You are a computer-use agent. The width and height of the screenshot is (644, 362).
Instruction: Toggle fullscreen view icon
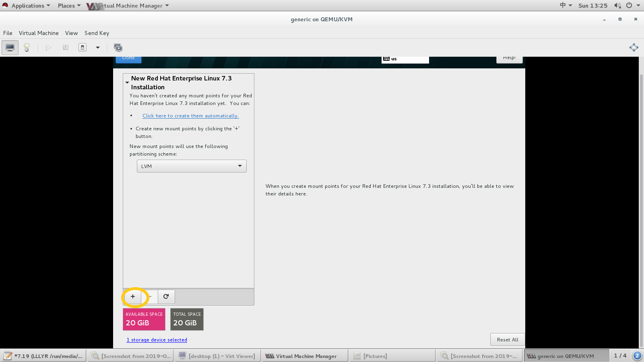coord(634,47)
